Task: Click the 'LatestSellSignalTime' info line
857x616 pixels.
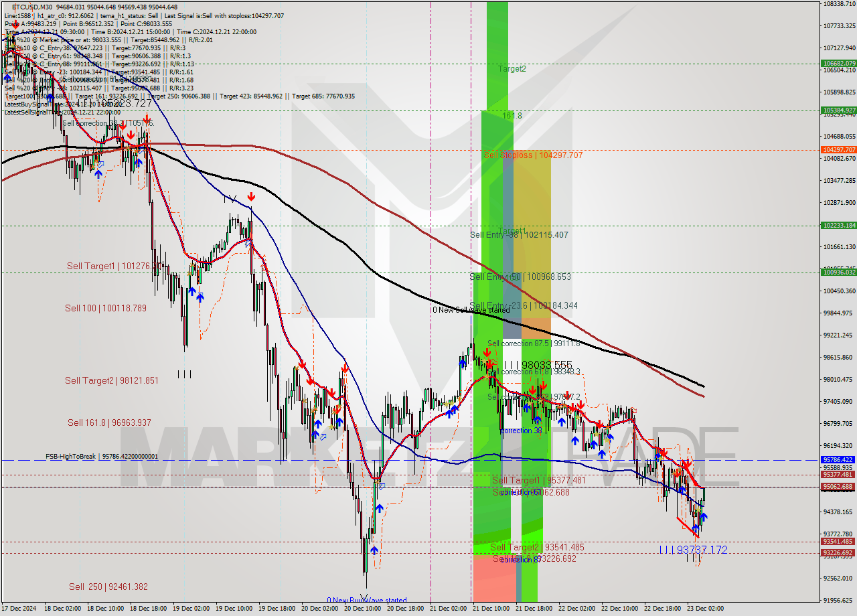Action: click(x=62, y=112)
